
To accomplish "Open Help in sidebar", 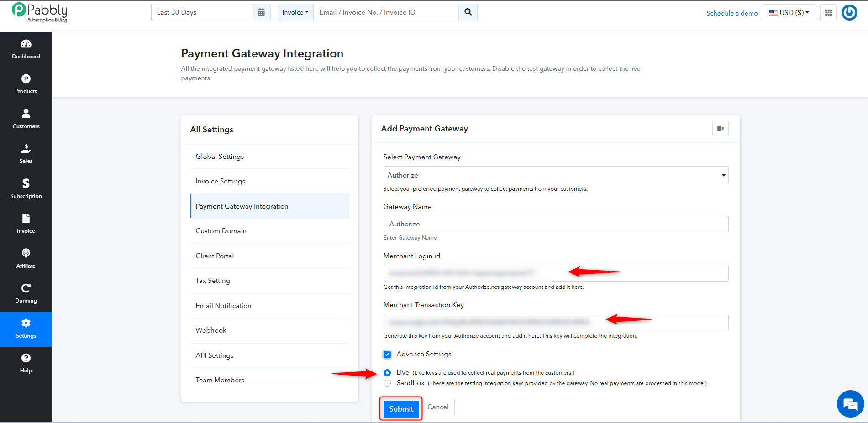I will (26, 364).
